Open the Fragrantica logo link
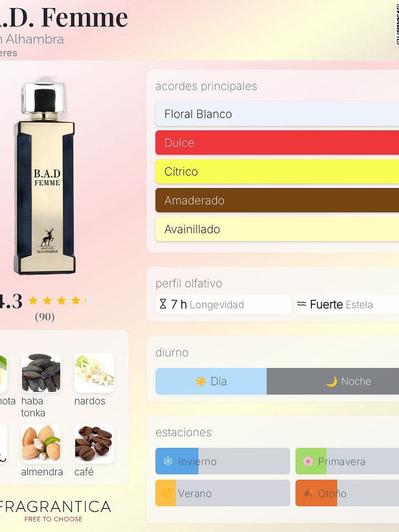The height and width of the screenshot is (532, 399). coord(54,510)
